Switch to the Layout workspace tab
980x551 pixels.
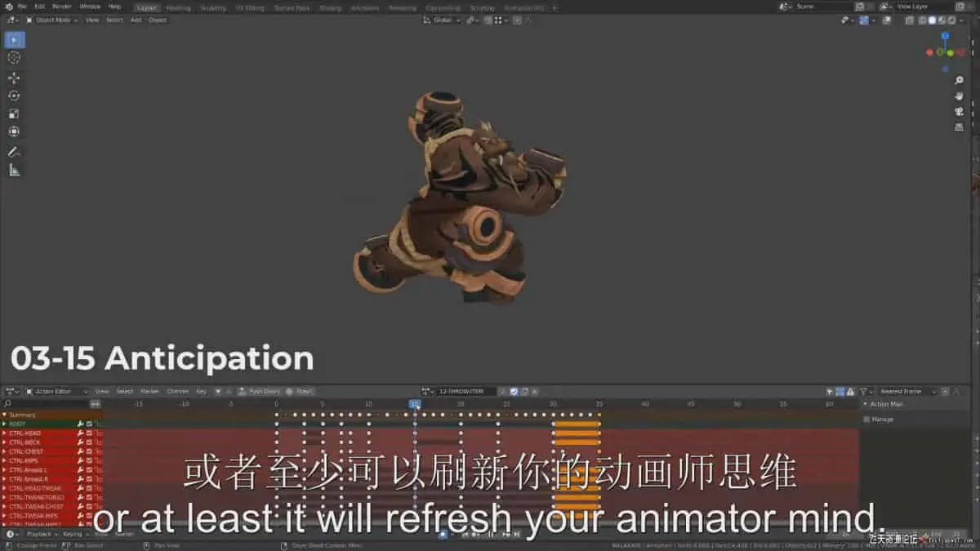point(146,7)
